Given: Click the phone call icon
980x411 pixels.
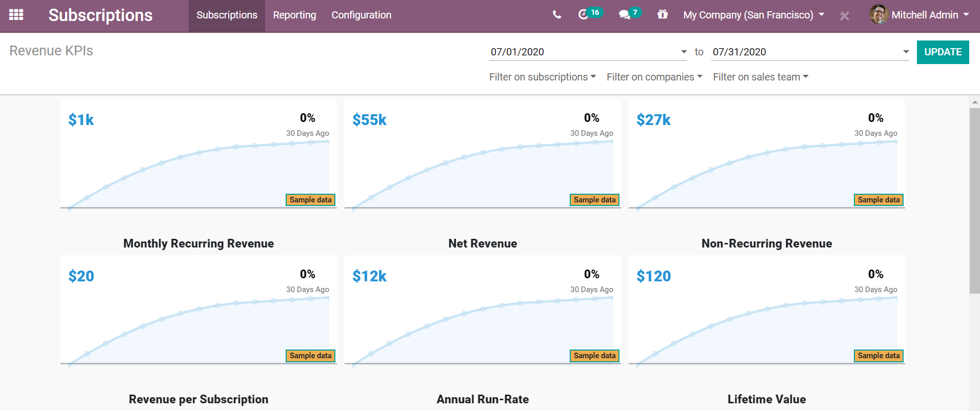Looking at the screenshot, I should point(557,15).
